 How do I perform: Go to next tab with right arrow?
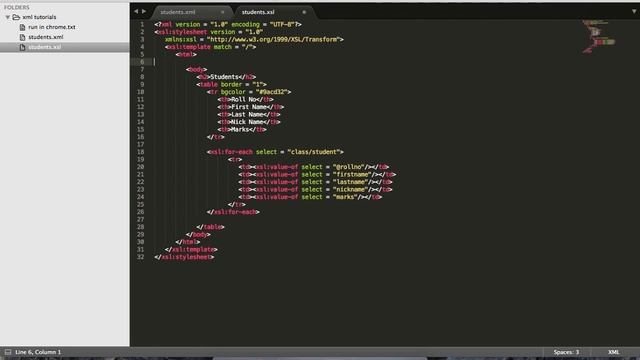(144, 11)
